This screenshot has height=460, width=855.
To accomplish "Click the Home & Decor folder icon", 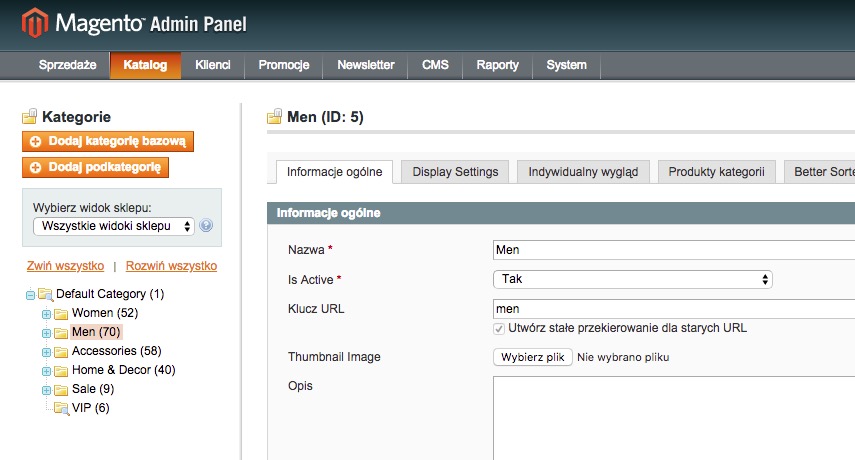I will tap(60, 371).
